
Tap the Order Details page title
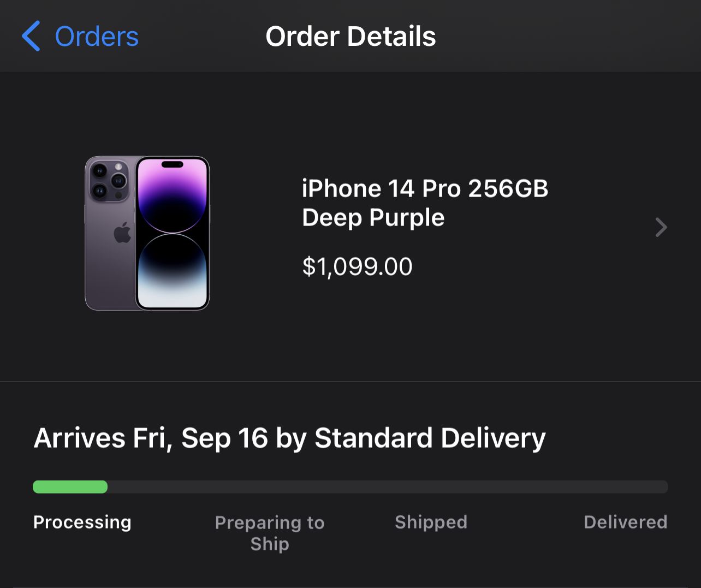[350, 37]
